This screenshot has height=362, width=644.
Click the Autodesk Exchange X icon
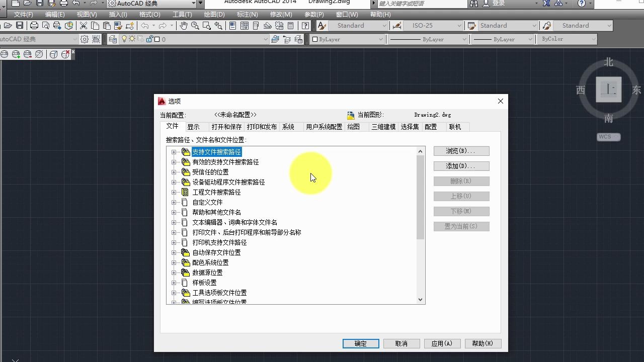point(546,4)
